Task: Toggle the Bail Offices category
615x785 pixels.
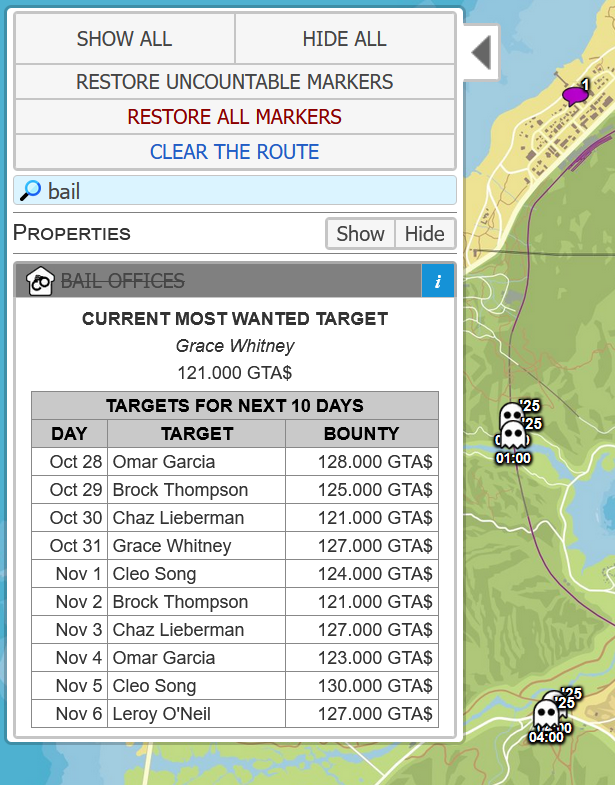Action: 218,281
